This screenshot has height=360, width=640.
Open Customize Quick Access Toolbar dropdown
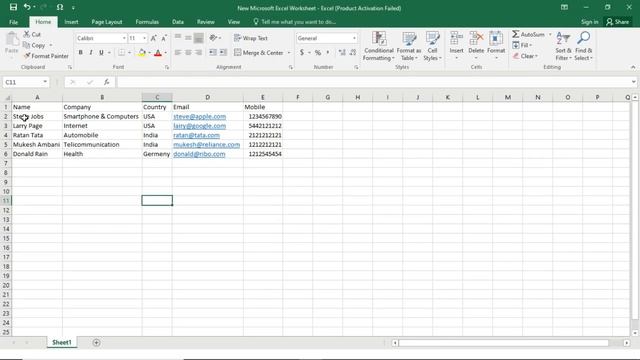[73, 7]
